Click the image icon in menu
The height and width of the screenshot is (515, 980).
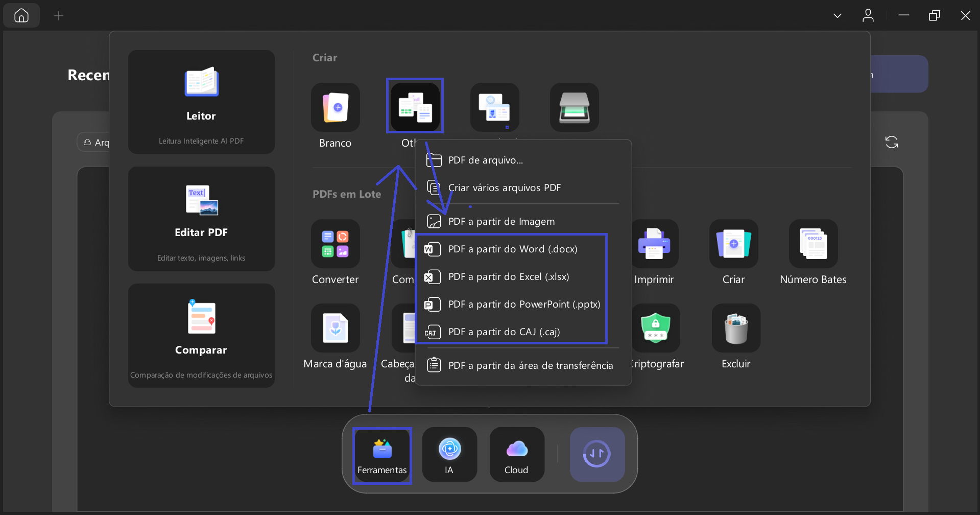point(434,221)
